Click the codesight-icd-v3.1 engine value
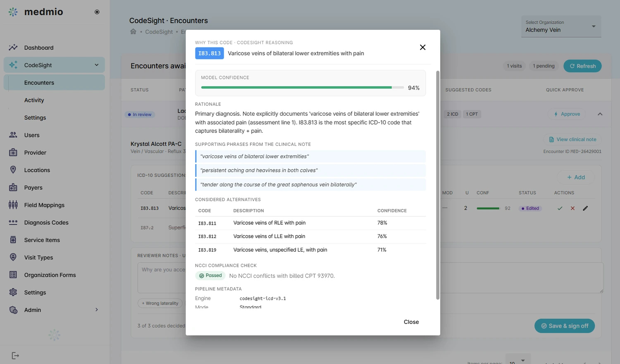This screenshot has width=620, height=364. click(263, 298)
